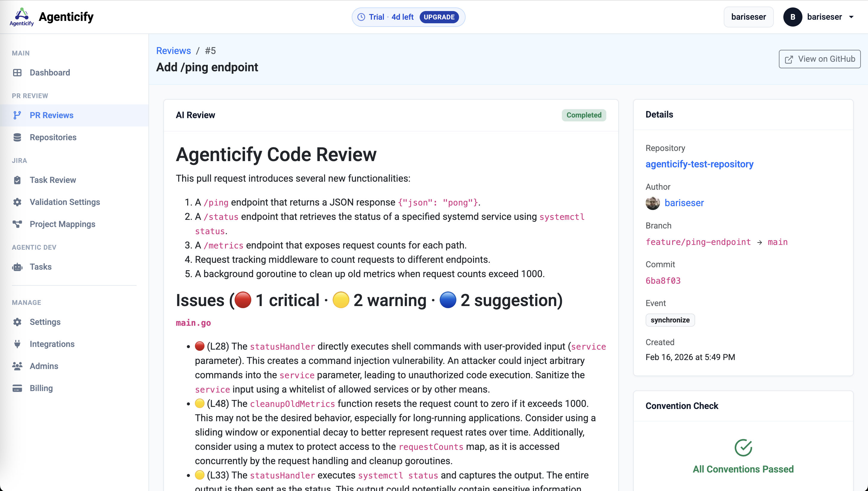Open Tasks under Agentic Dev
Image resolution: width=868 pixels, height=491 pixels.
(41, 266)
